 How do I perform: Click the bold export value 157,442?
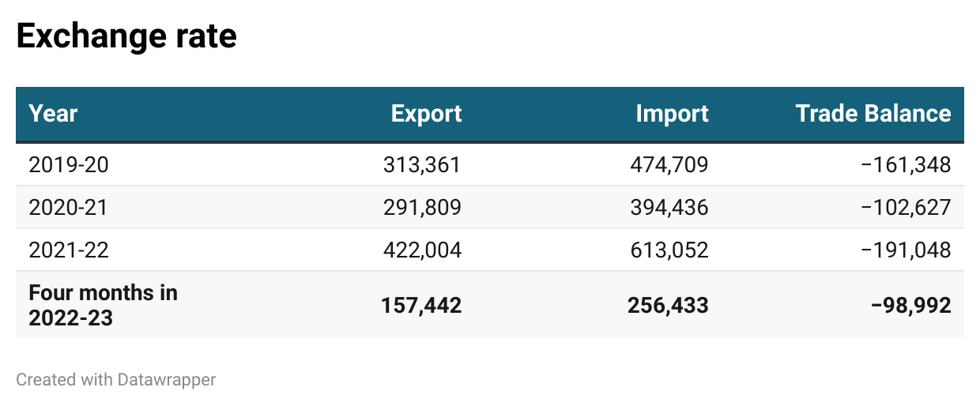(x=421, y=305)
